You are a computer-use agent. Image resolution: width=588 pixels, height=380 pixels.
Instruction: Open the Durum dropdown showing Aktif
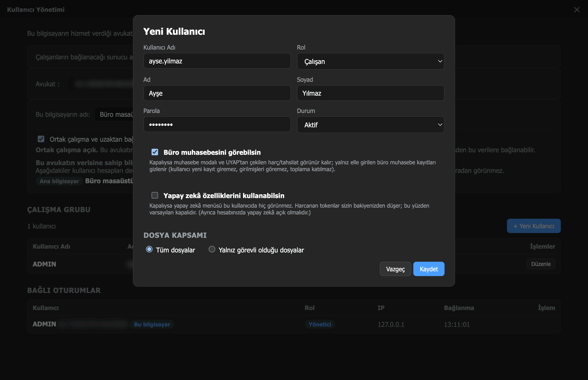pyautogui.click(x=371, y=125)
